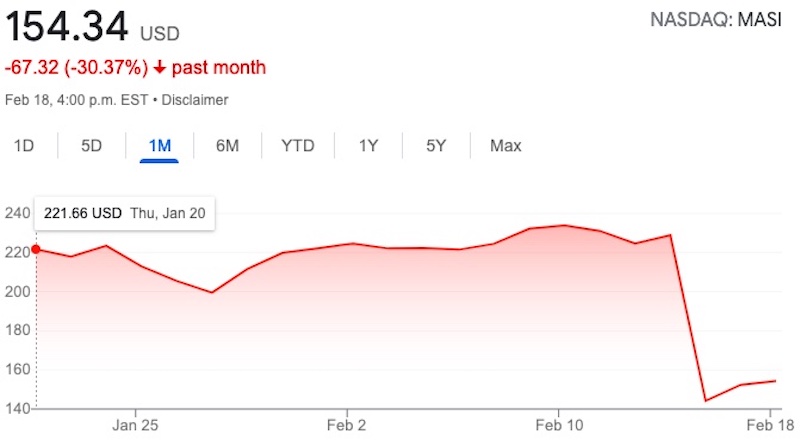
Task: Click the 154.34 price heading
Action: point(65,27)
